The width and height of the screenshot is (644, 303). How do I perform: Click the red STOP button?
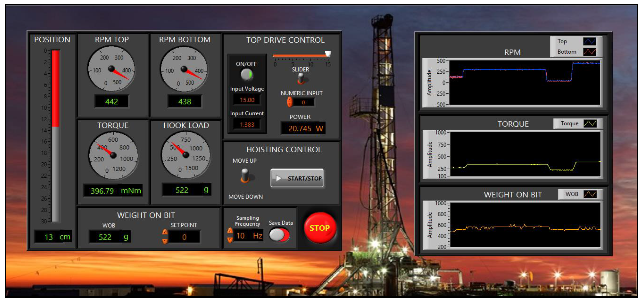[x=320, y=228]
